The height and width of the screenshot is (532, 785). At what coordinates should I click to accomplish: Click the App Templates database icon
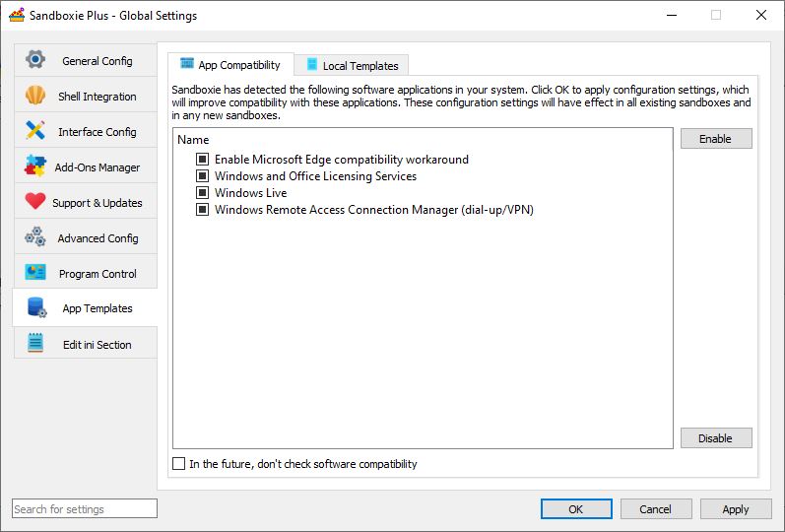(x=36, y=307)
